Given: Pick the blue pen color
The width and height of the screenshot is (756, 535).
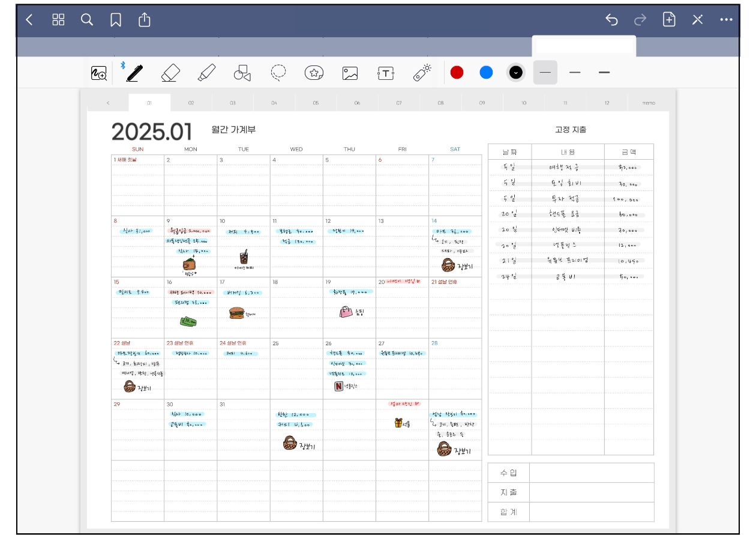Looking at the screenshot, I should tap(486, 73).
